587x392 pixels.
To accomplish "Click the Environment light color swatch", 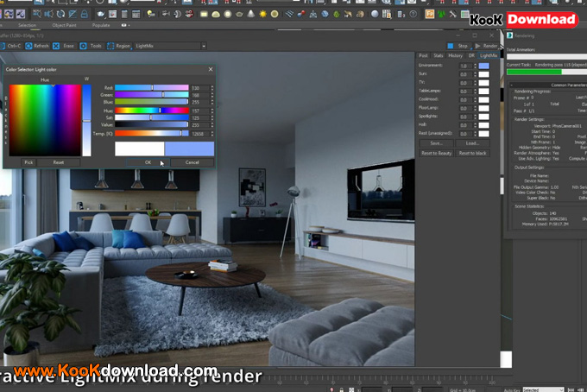I will 484,66.
